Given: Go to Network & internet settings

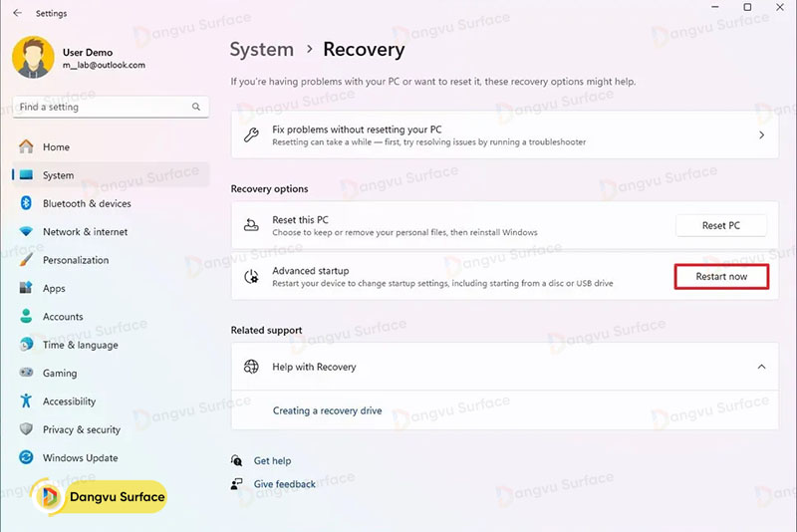Looking at the screenshot, I should point(85,232).
